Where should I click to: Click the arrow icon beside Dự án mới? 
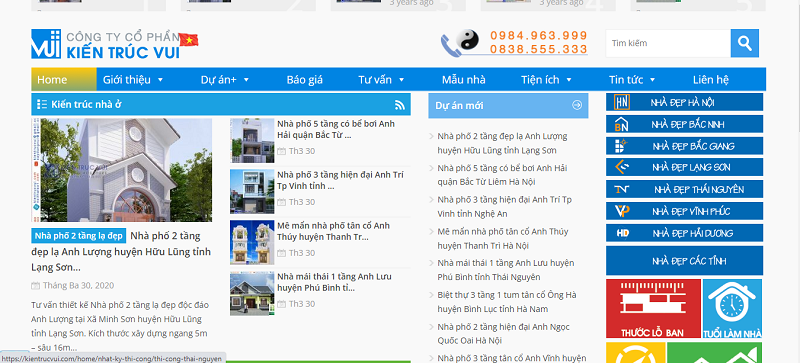pyautogui.click(x=577, y=105)
